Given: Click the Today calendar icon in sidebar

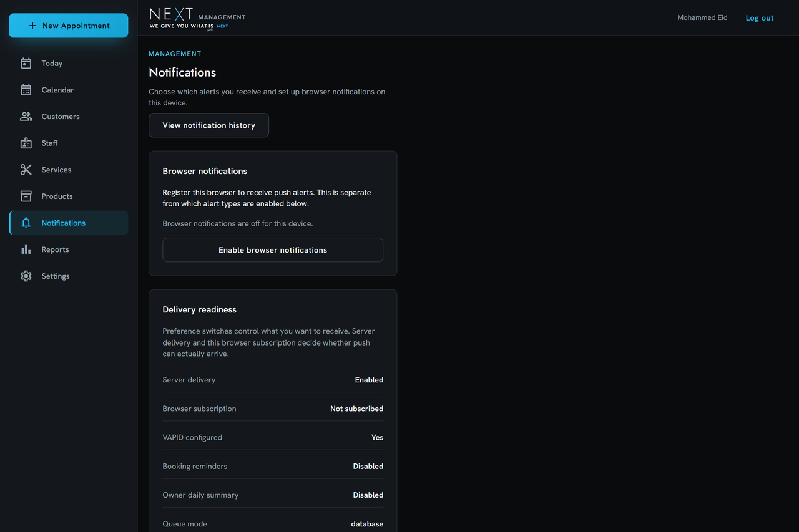Looking at the screenshot, I should click(x=26, y=64).
